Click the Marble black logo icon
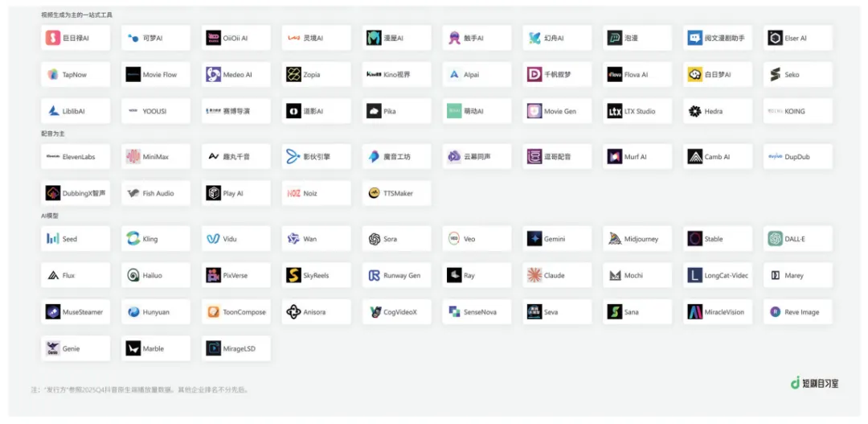868x424 pixels. click(x=133, y=348)
